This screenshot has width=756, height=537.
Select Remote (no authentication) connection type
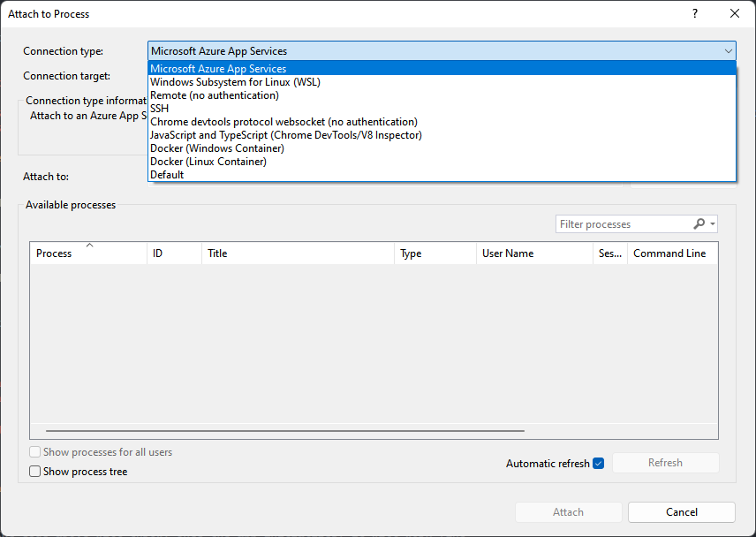(442, 95)
